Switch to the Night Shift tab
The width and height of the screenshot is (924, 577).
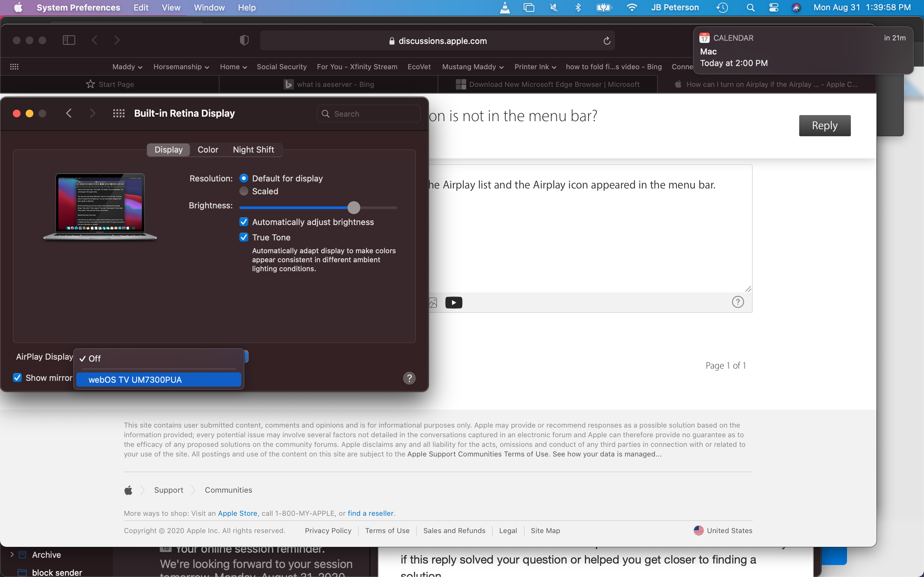(x=253, y=150)
